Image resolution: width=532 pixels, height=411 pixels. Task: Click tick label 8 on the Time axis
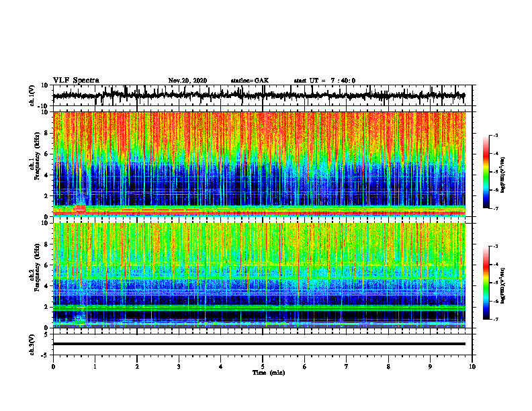pyautogui.click(x=388, y=367)
